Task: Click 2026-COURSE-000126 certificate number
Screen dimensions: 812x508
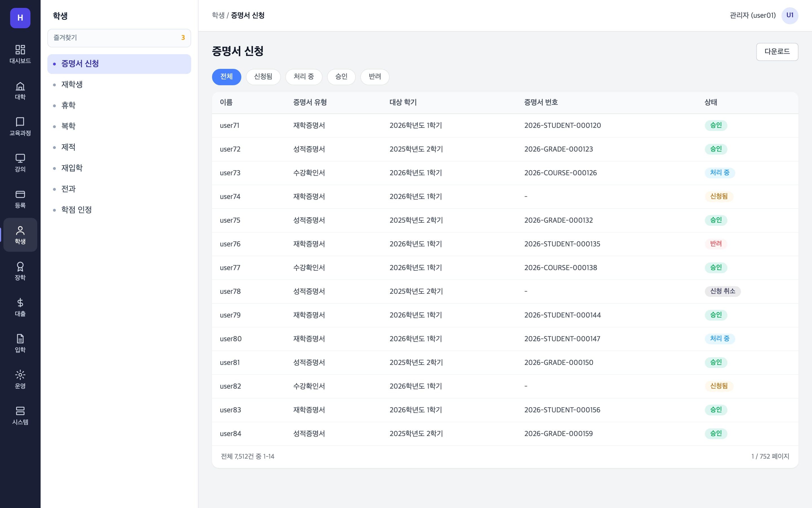Action: (560, 173)
